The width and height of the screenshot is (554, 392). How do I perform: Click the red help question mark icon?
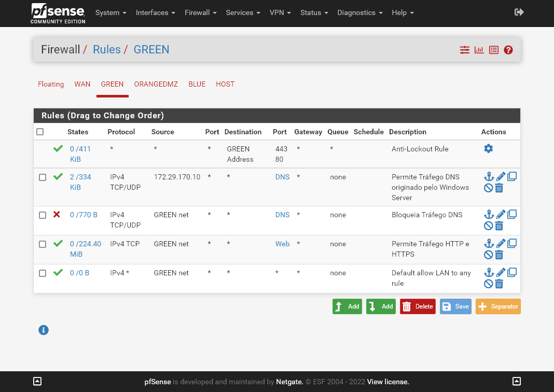tap(508, 50)
